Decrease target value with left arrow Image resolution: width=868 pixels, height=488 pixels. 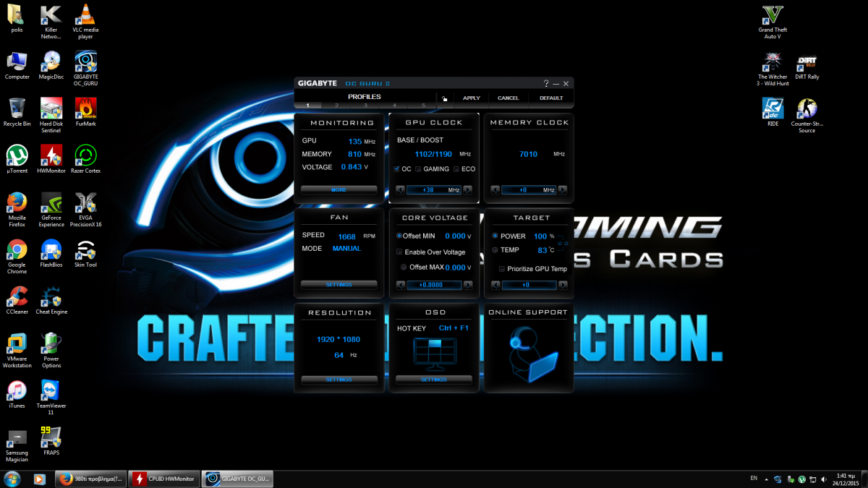point(495,285)
